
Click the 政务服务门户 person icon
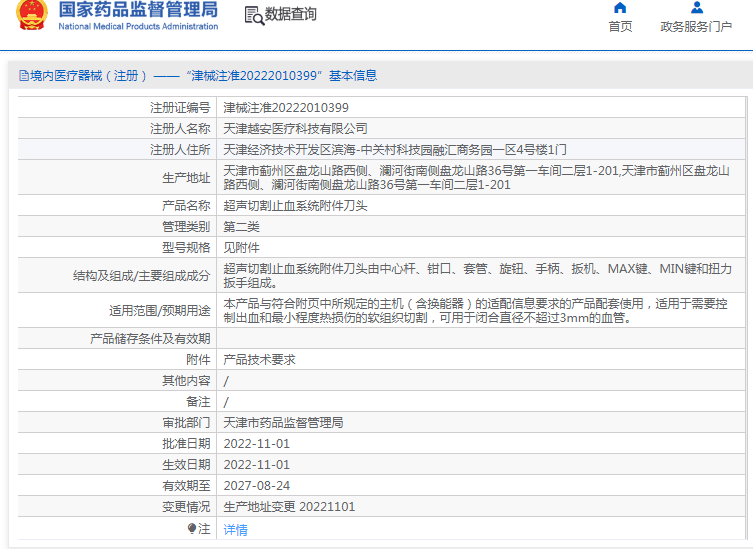click(696, 8)
